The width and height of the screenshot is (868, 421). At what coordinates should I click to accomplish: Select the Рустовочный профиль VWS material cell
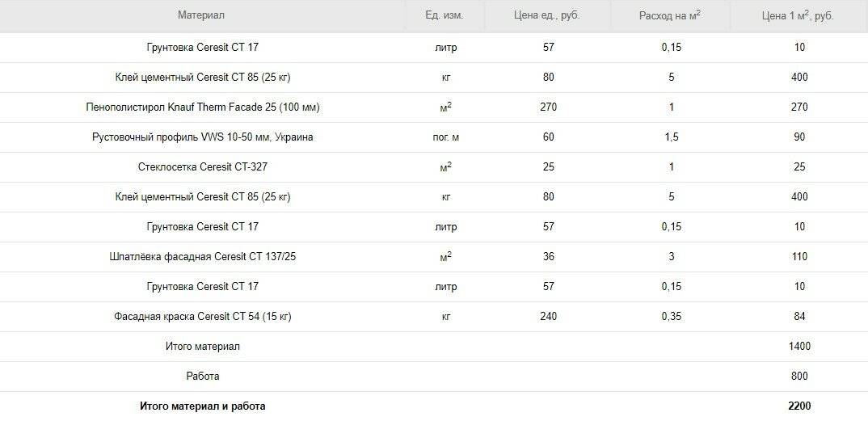click(202, 137)
